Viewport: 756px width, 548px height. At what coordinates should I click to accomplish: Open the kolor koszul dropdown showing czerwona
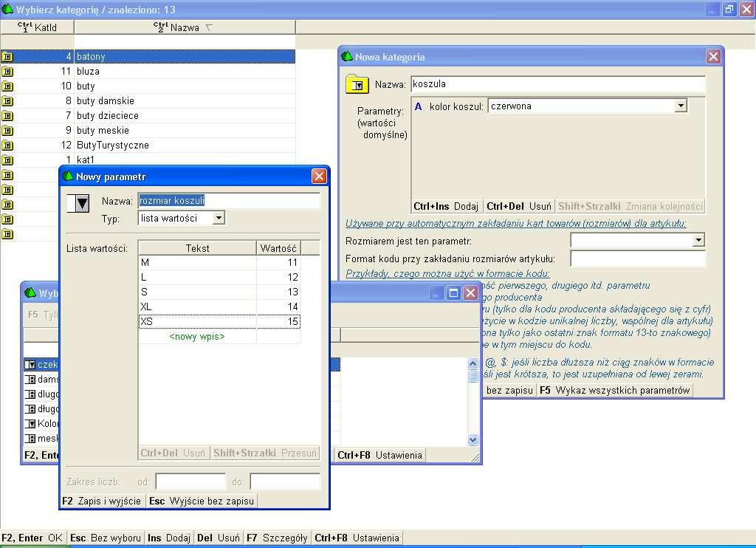click(680, 106)
